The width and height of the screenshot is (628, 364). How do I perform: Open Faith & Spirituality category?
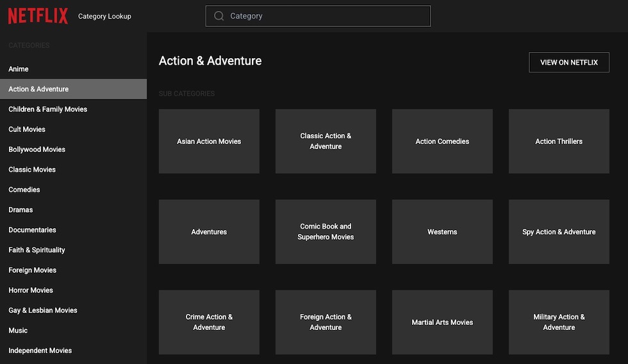point(73,250)
